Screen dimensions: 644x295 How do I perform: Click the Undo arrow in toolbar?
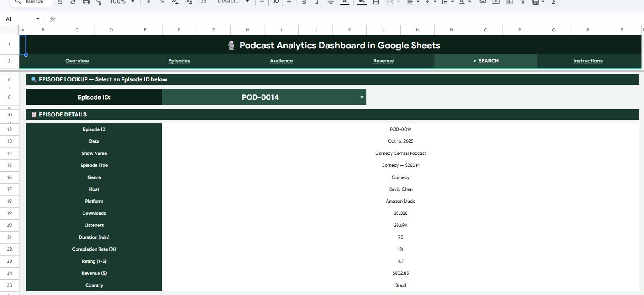[x=60, y=2]
